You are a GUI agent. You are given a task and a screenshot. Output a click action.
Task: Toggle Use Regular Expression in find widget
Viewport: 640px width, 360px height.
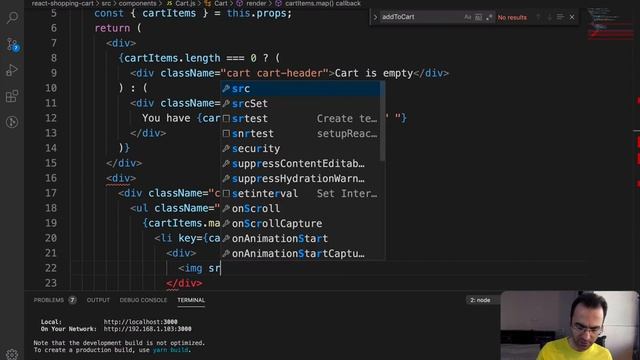(x=489, y=17)
